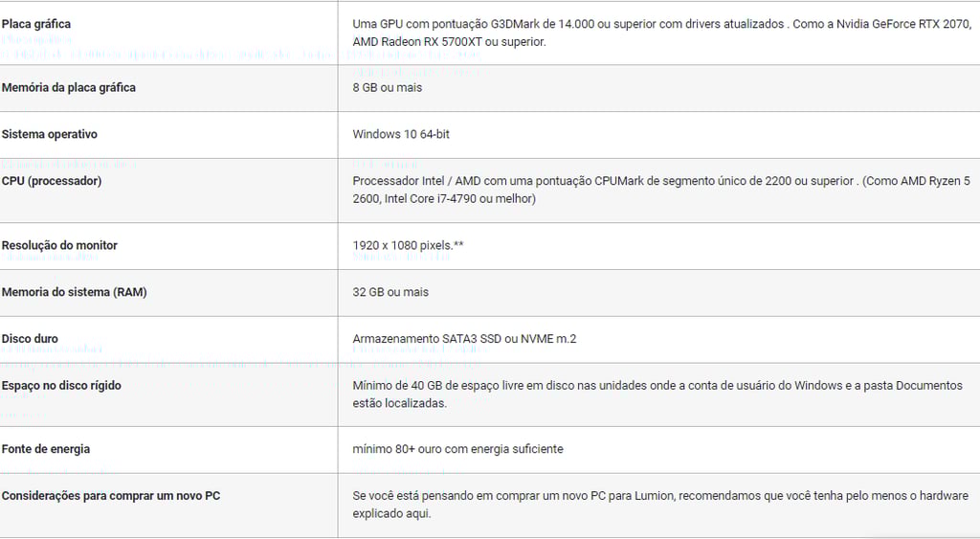Click the 'Espaço no disco rígido' label
Image resolution: width=980 pixels, height=539 pixels.
click(x=61, y=386)
